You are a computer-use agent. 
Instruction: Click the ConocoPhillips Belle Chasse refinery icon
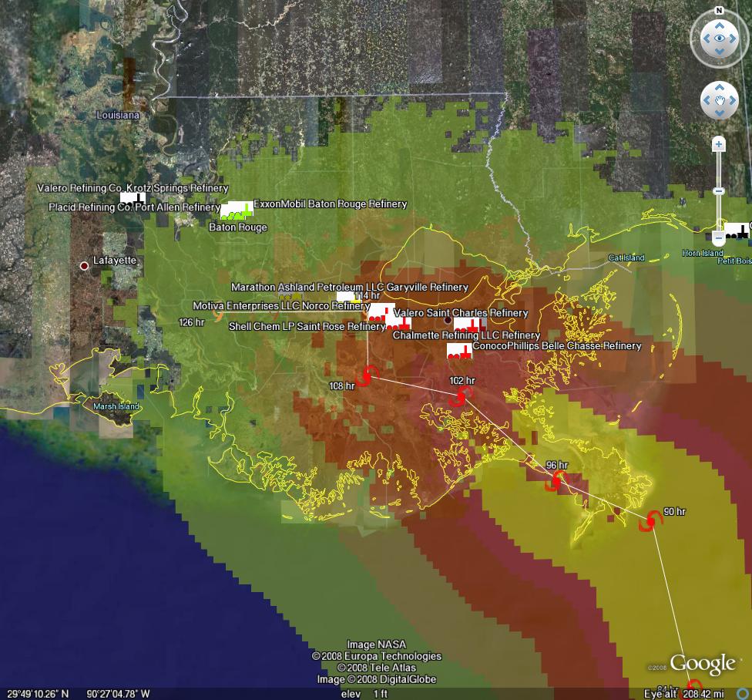pos(459,351)
